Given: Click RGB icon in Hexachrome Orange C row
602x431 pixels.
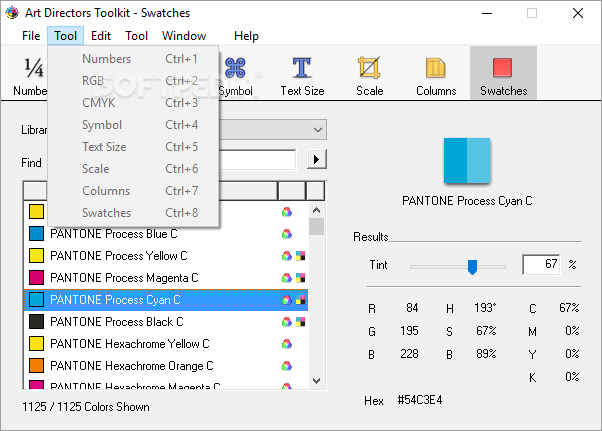Looking at the screenshot, I should [287, 366].
